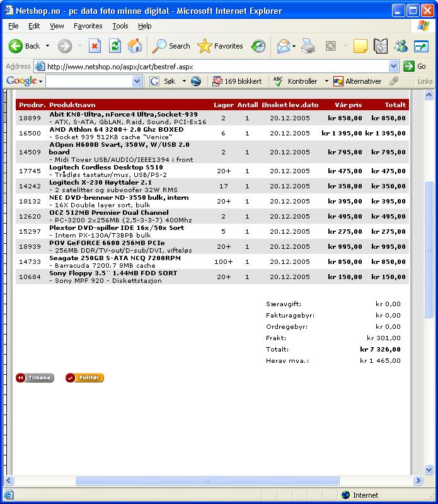
Task: Print the page with the printer icon
Action: click(x=308, y=46)
